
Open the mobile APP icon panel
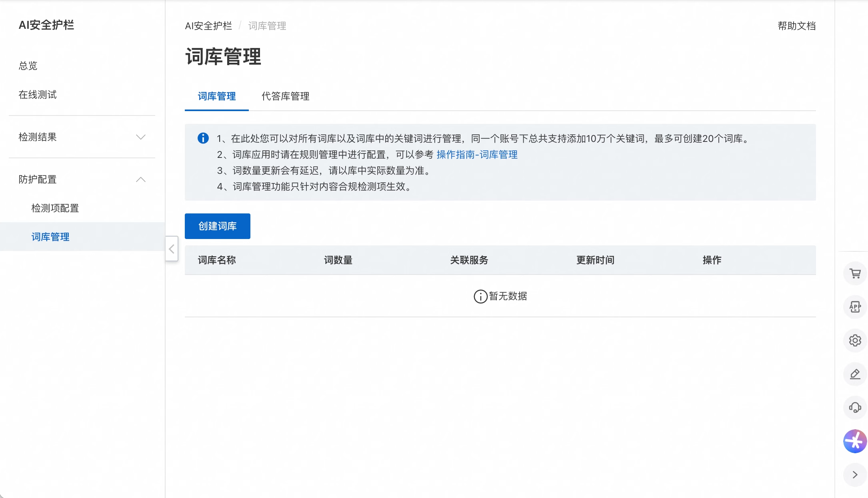(855, 307)
